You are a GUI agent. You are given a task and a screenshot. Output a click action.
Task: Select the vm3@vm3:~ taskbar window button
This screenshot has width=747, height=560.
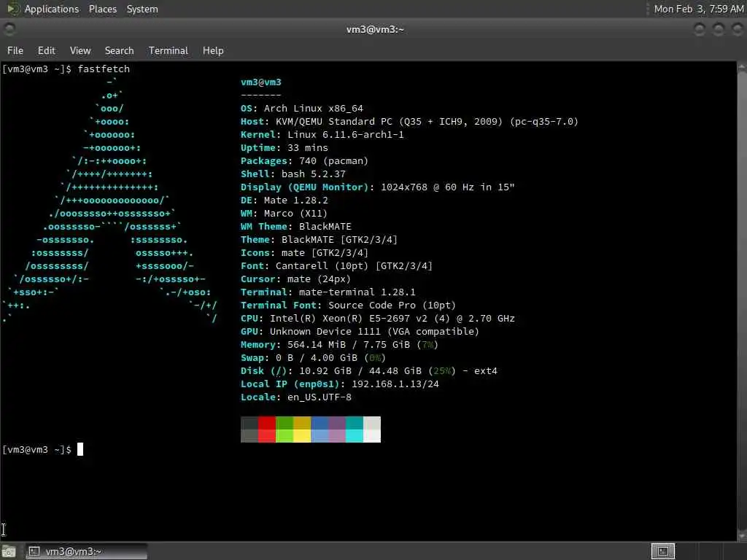point(87,551)
